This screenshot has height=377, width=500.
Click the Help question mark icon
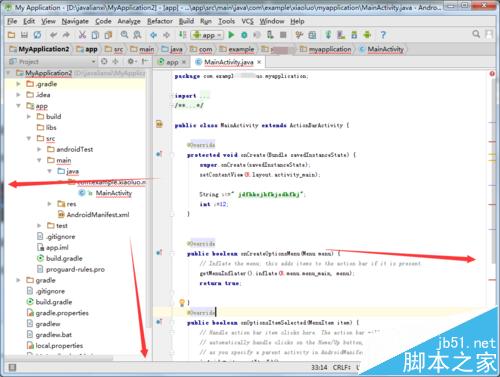pyautogui.click(x=383, y=35)
